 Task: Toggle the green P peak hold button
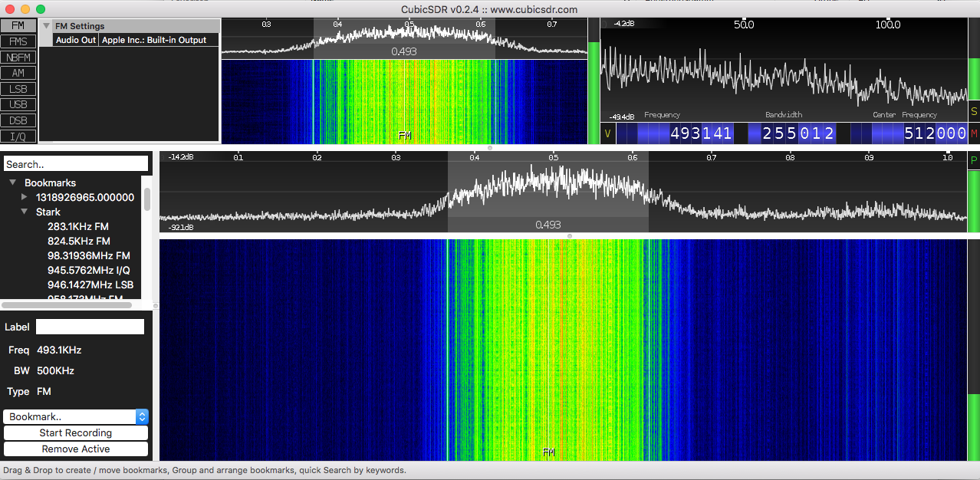coord(974,160)
